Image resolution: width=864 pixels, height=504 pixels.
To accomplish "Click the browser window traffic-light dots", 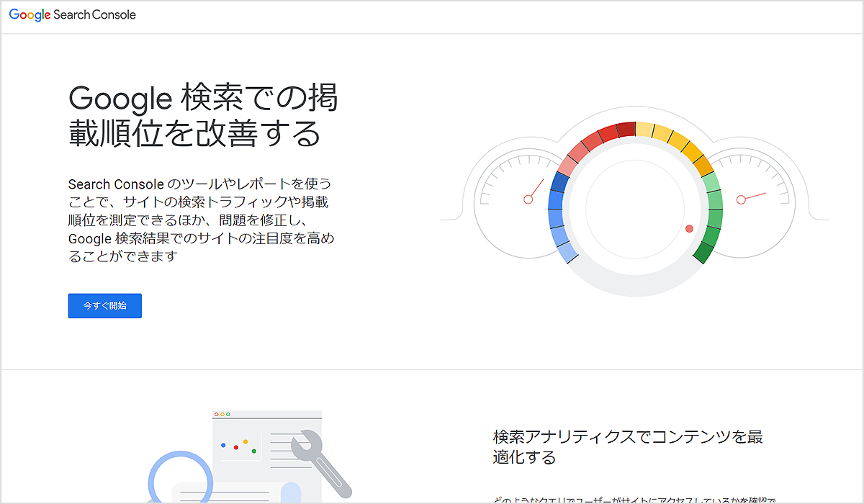I will [x=222, y=414].
